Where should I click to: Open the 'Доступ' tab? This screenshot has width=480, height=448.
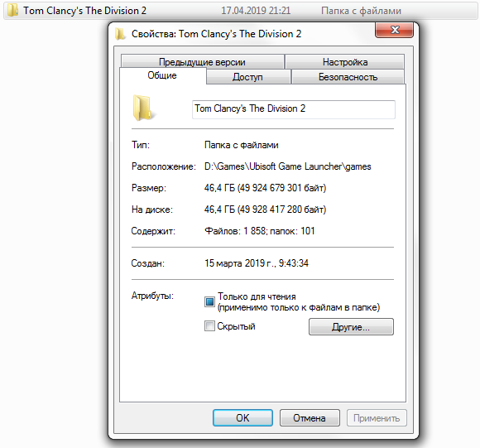pos(248,76)
